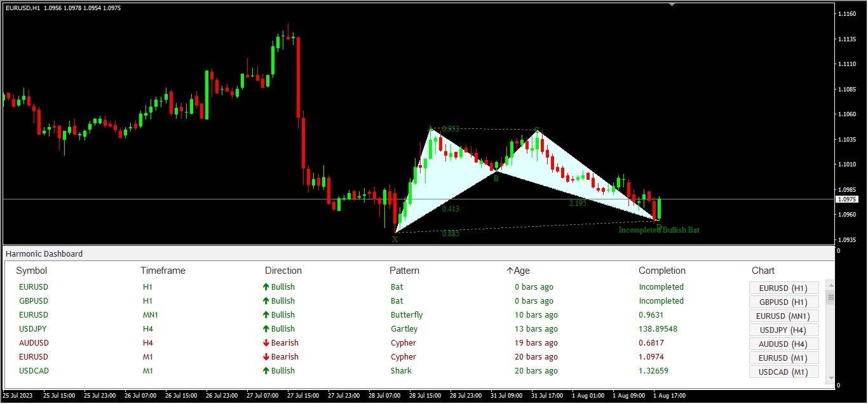This screenshot has width=868, height=404.
Task: Click the 138.89548 completion value
Action: (658, 329)
